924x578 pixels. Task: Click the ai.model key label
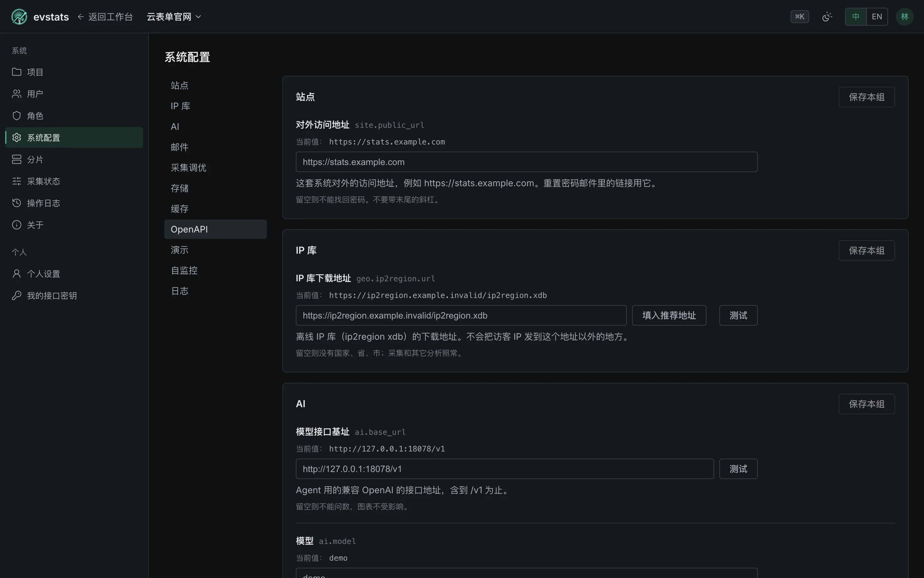337,541
